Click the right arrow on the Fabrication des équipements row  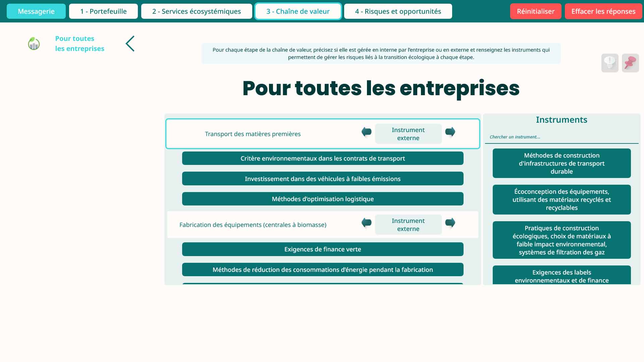pos(450,223)
